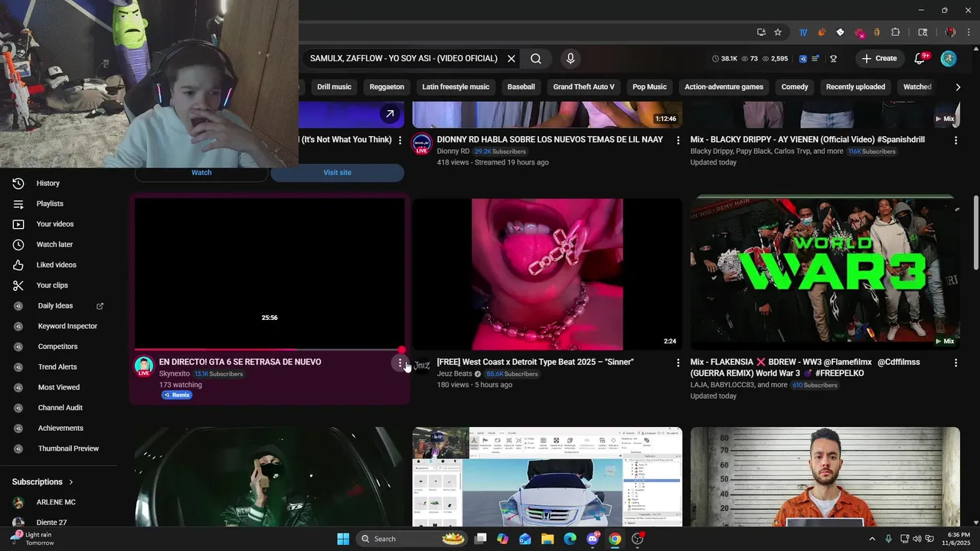
Task: Open the notifications bell
Action: point(920,59)
